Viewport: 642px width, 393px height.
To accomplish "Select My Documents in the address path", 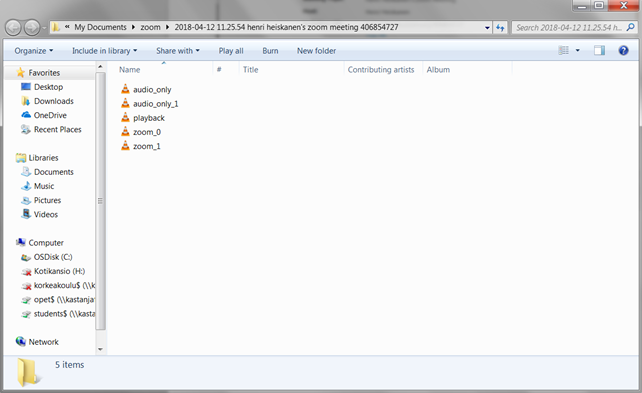I will point(100,27).
